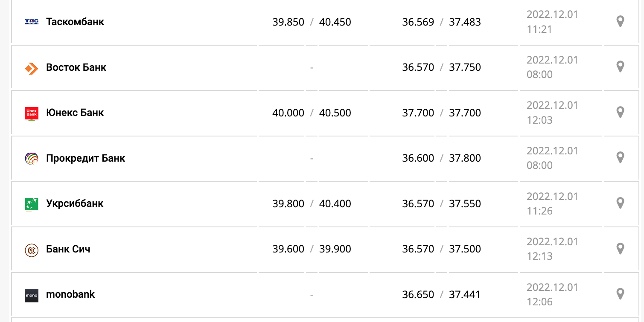Show Банк Сич location pin
The width and height of the screenshot is (644, 322).
[620, 249]
